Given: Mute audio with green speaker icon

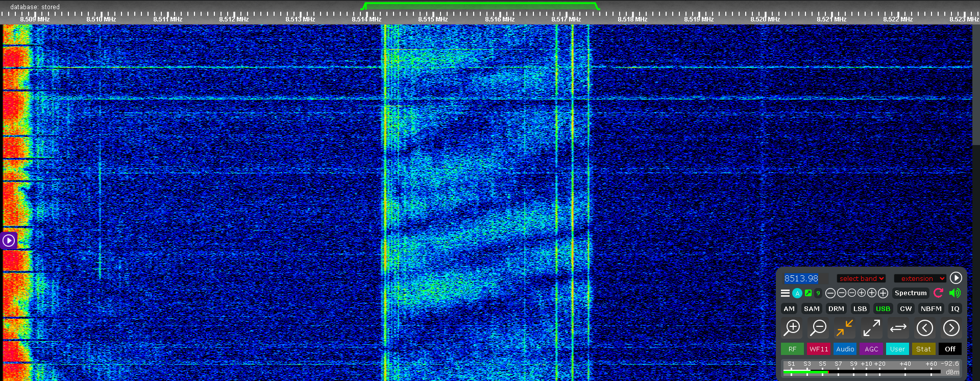Looking at the screenshot, I should [x=955, y=293].
